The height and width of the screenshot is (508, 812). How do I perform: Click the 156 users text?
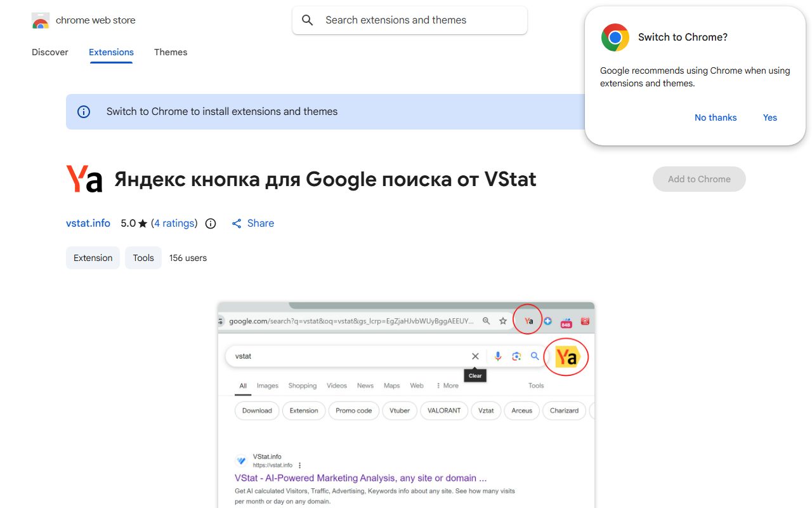(x=188, y=258)
